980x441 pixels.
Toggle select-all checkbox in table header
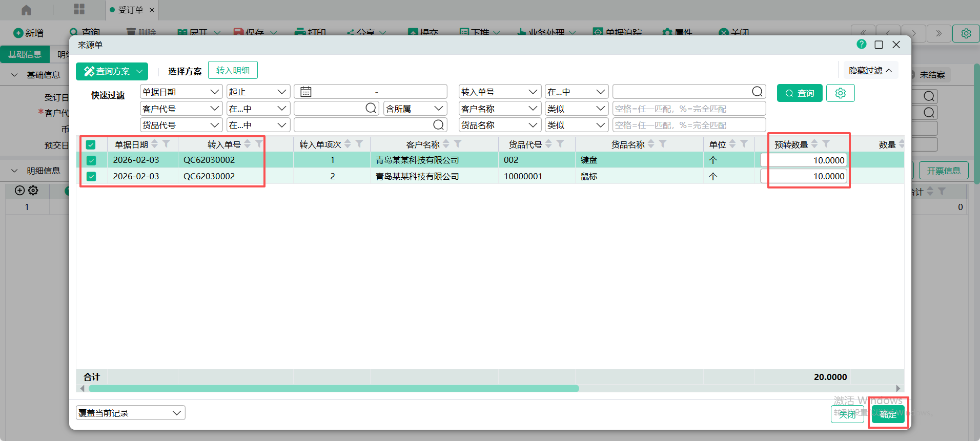coord(91,144)
